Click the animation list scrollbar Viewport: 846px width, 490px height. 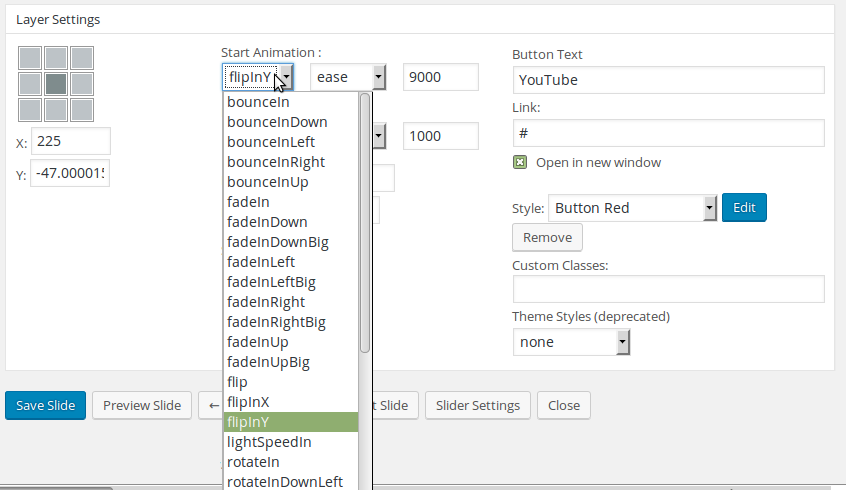coord(365,220)
